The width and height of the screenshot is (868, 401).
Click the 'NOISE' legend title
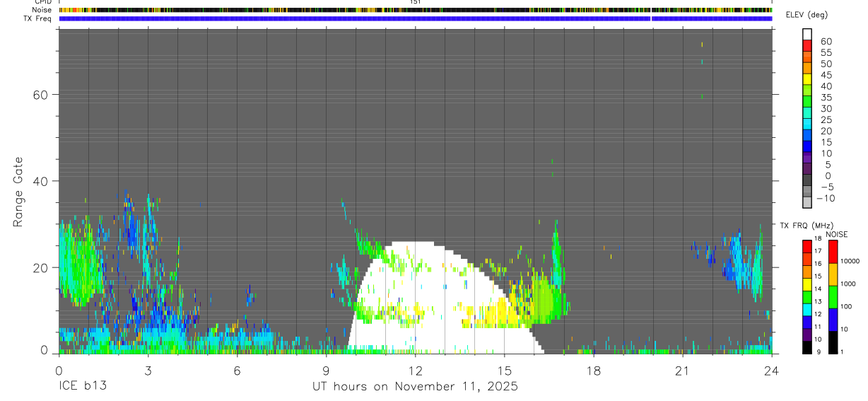click(x=835, y=235)
